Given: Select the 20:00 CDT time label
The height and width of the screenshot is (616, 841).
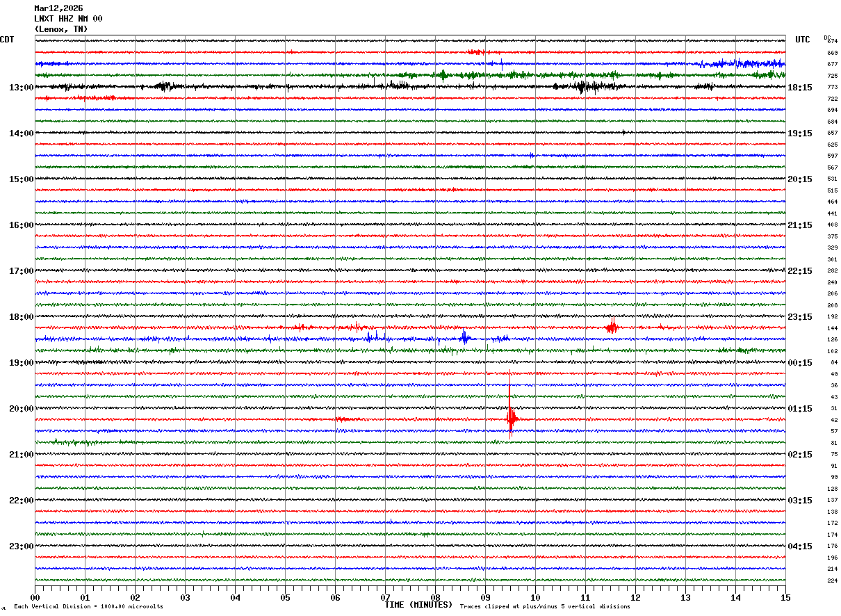Looking at the screenshot, I should pyautogui.click(x=21, y=409).
